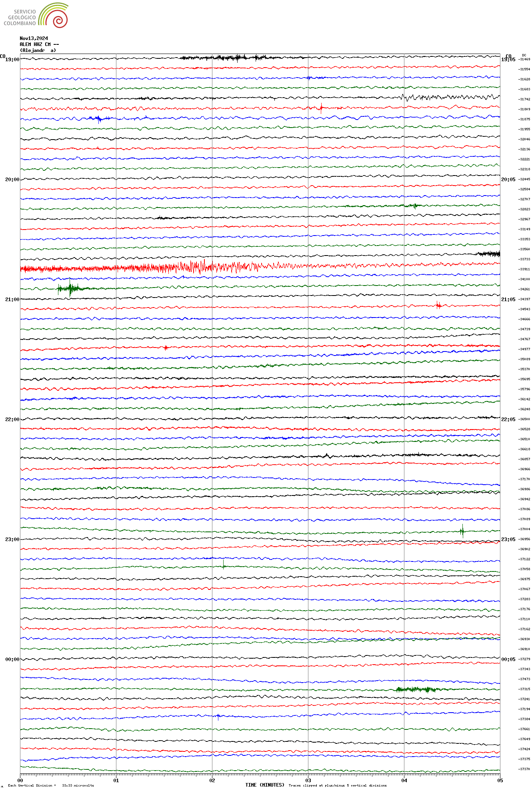Select the Nov13,2024 date label
This screenshot has width=532, height=791.
(34, 38)
